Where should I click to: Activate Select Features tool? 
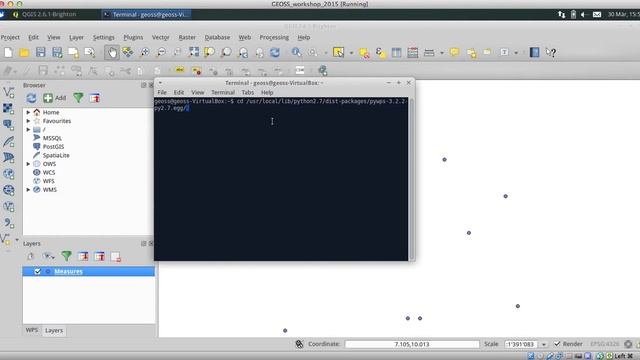pos(338,52)
